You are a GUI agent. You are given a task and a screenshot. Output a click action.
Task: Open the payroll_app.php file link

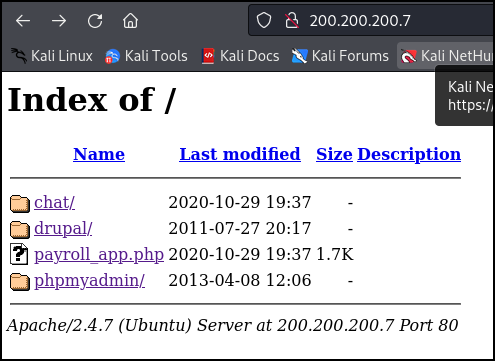point(99,255)
